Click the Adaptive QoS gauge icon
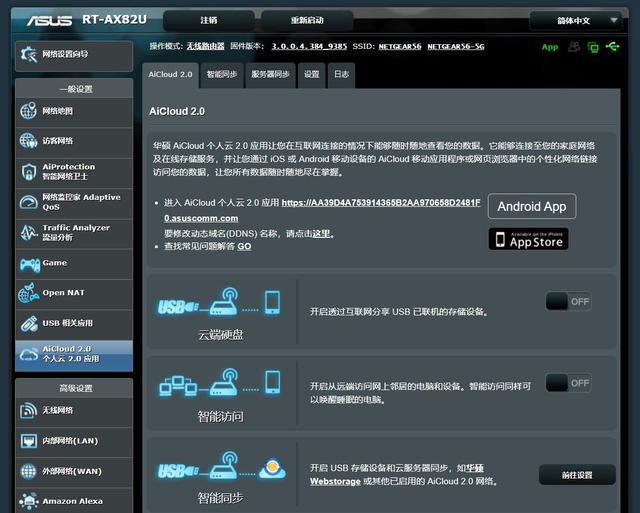The width and height of the screenshot is (640, 513). [29, 202]
